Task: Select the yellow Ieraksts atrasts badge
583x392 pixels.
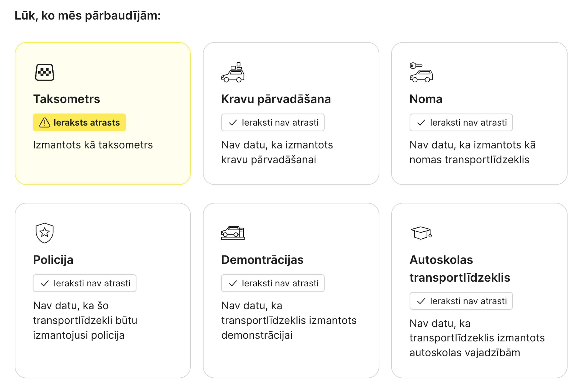Action: tap(79, 123)
